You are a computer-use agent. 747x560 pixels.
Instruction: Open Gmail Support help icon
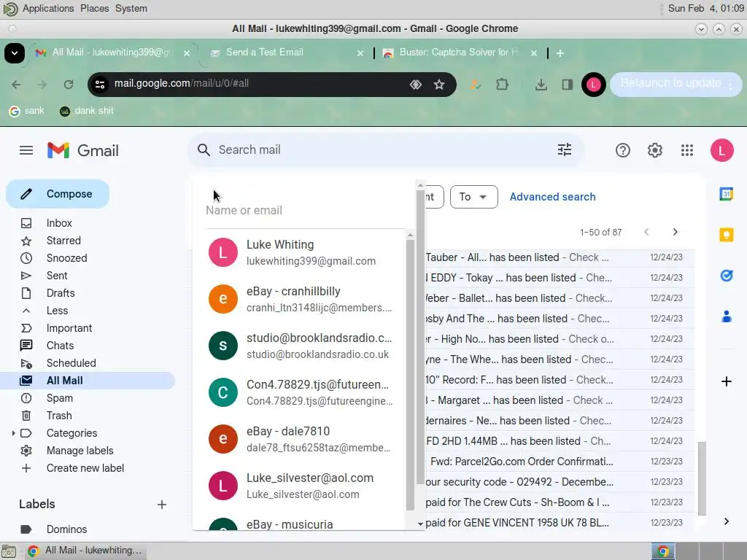(x=623, y=150)
